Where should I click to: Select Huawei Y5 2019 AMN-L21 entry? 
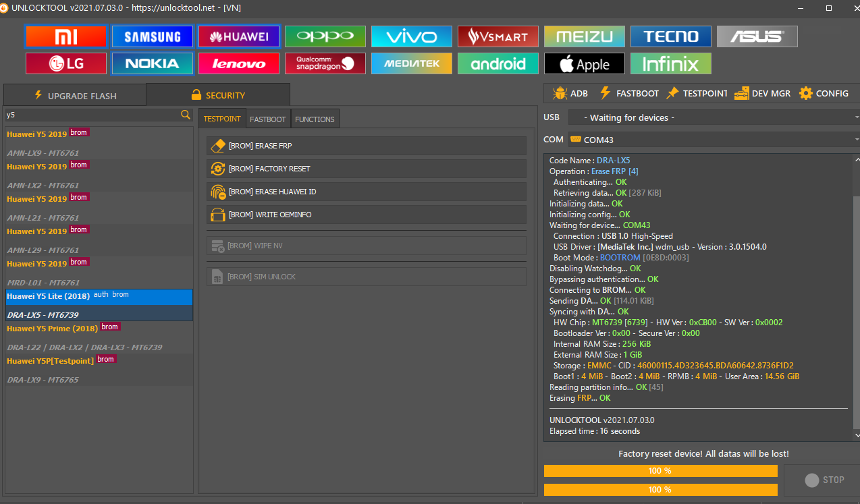pos(99,208)
